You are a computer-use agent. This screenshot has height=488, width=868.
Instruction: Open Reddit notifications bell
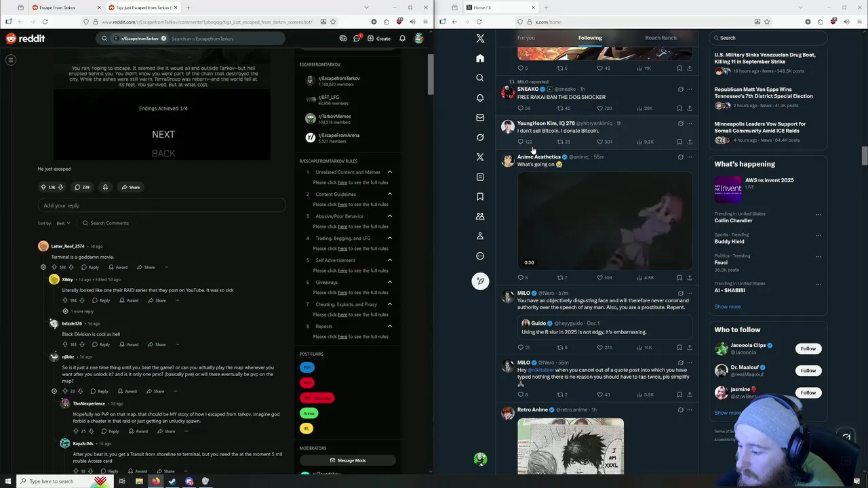402,39
